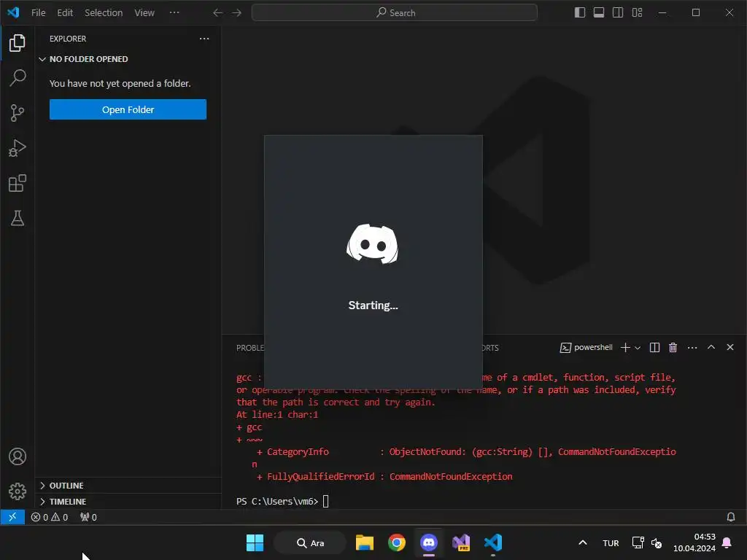The height and width of the screenshot is (560, 747).
Task: Open File Explorer from taskbar
Action: tap(365, 542)
